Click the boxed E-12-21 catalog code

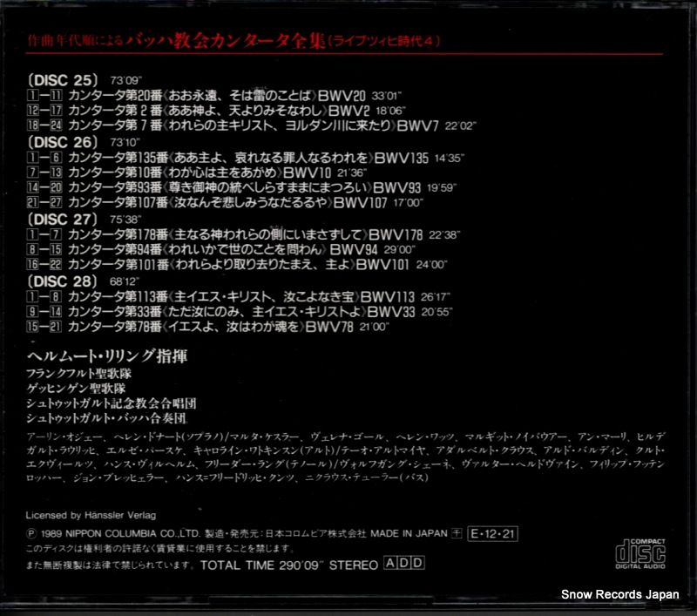(x=492, y=534)
